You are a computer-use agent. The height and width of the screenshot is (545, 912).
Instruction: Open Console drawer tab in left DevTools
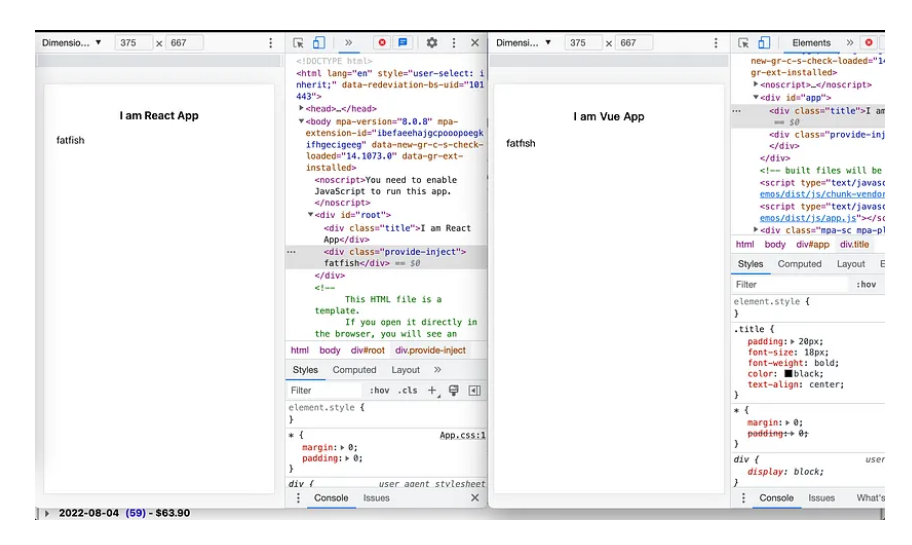331,498
